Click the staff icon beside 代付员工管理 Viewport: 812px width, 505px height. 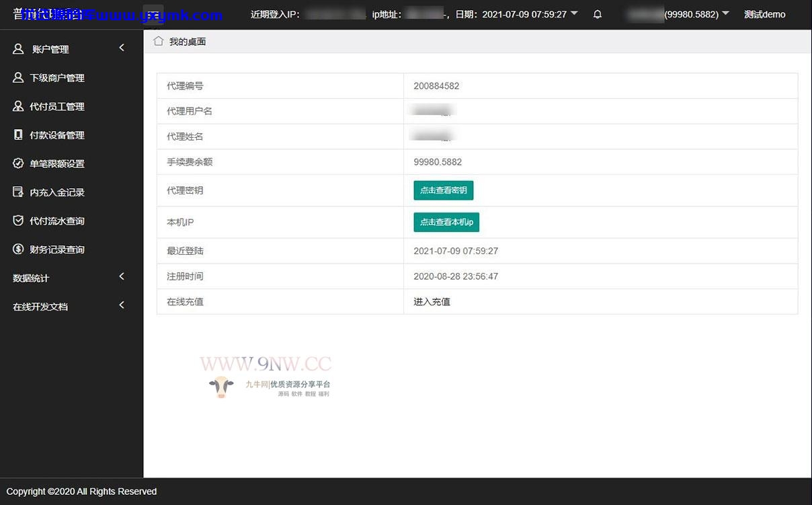pos(18,106)
